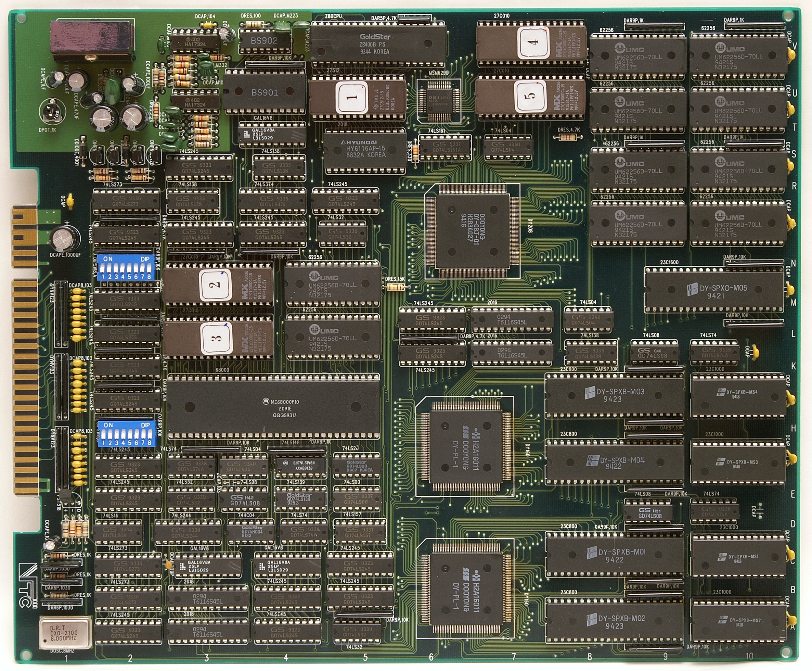Click the Hyundai HY6116AP-15 RAM chip
The image size is (812, 671).
[x=365, y=151]
